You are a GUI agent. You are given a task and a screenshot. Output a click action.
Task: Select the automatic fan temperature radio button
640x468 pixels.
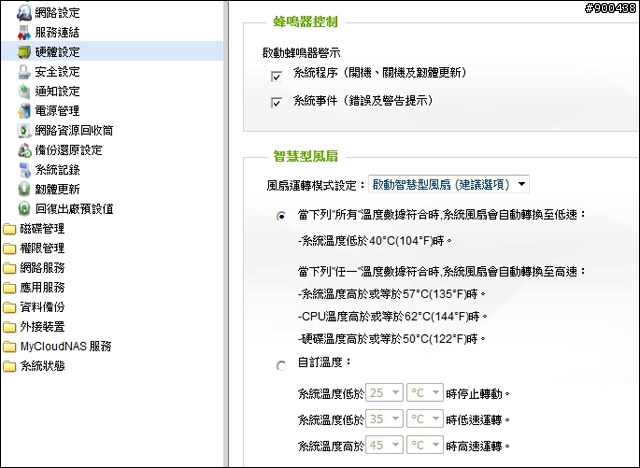tap(281, 216)
